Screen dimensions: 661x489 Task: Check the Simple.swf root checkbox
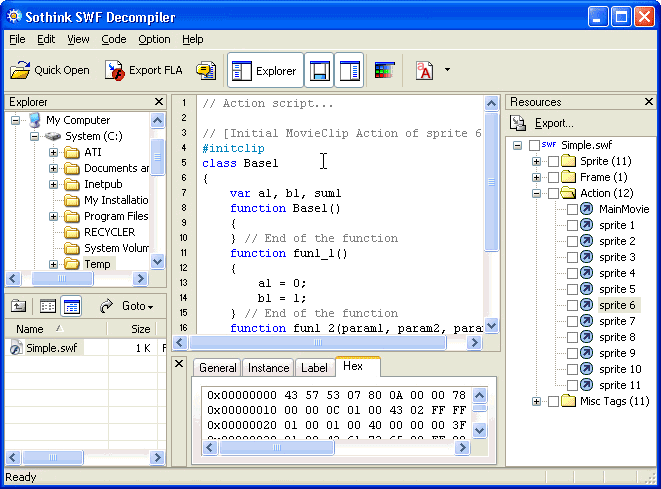534,145
